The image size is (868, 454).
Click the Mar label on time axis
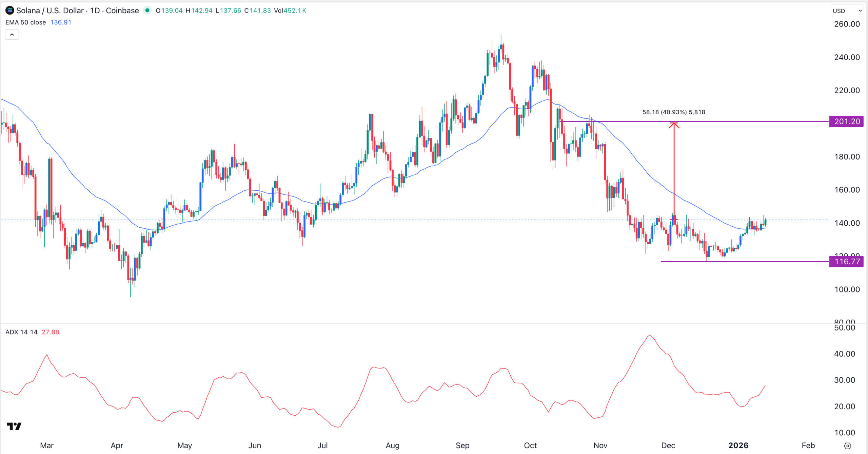[47, 446]
